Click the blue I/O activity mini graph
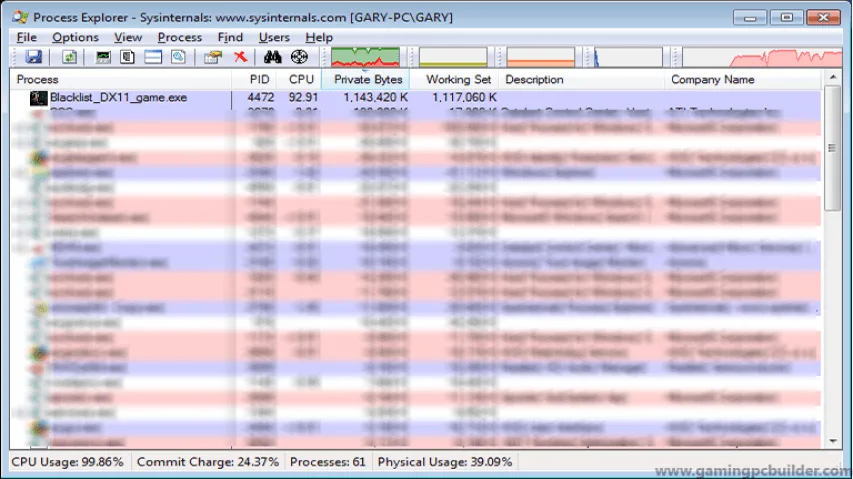This screenshot has height=479, width=853. coord(628,57)
